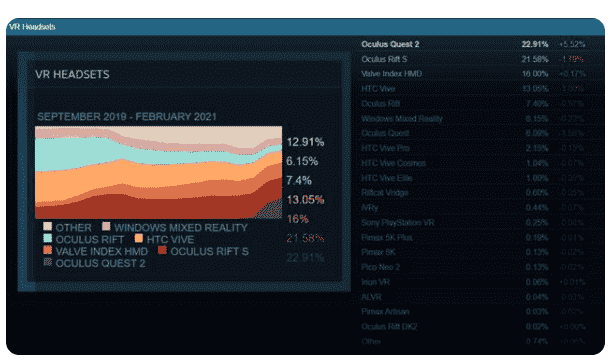This screenshot has width=612, height=363.
Task: Click the Windows Mixed Reality legend swatch
Action: [106, 226]
